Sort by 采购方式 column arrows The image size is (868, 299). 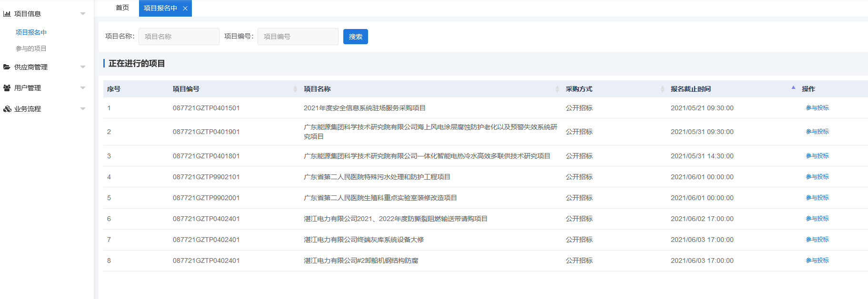coord(662,89)
